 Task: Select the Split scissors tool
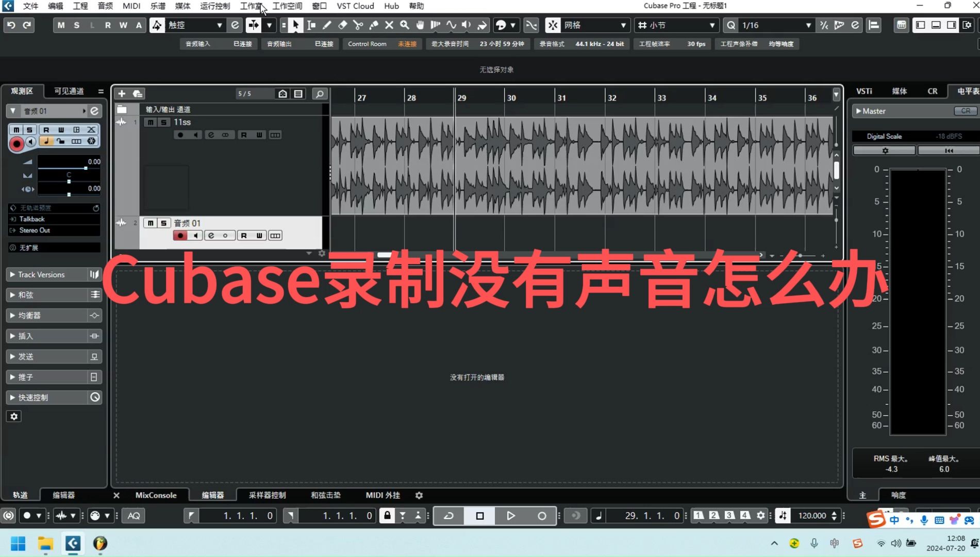click(358, 25)
